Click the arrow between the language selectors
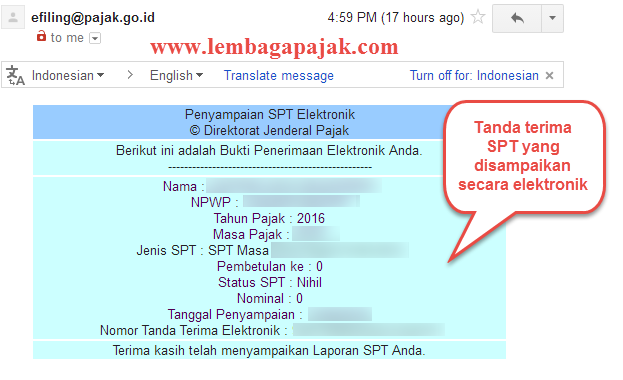Screen dimensions: 623x380 coord(130,75)
